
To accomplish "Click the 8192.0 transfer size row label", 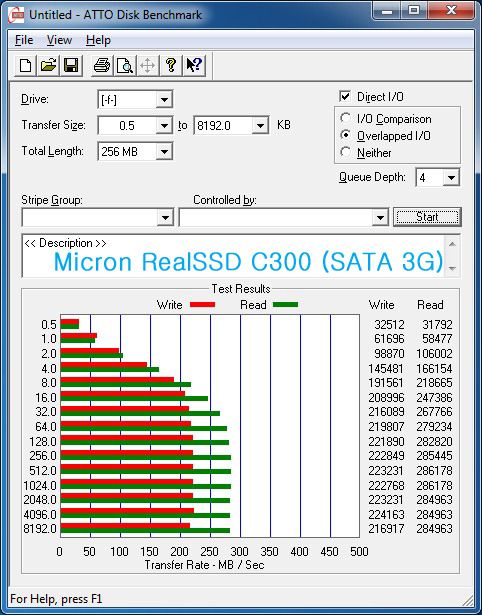I will click(40, 528).
